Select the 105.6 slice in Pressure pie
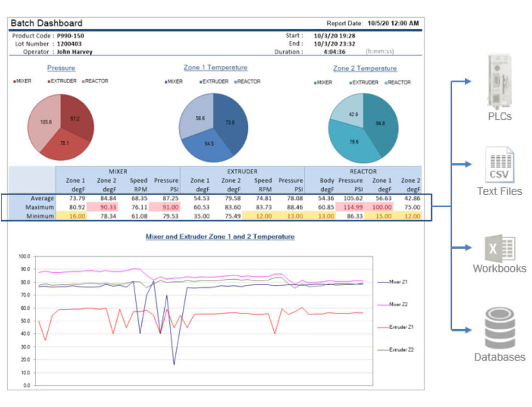Image resolution: width=532 pixels, height=407 pixels. [x=44, y=122]
